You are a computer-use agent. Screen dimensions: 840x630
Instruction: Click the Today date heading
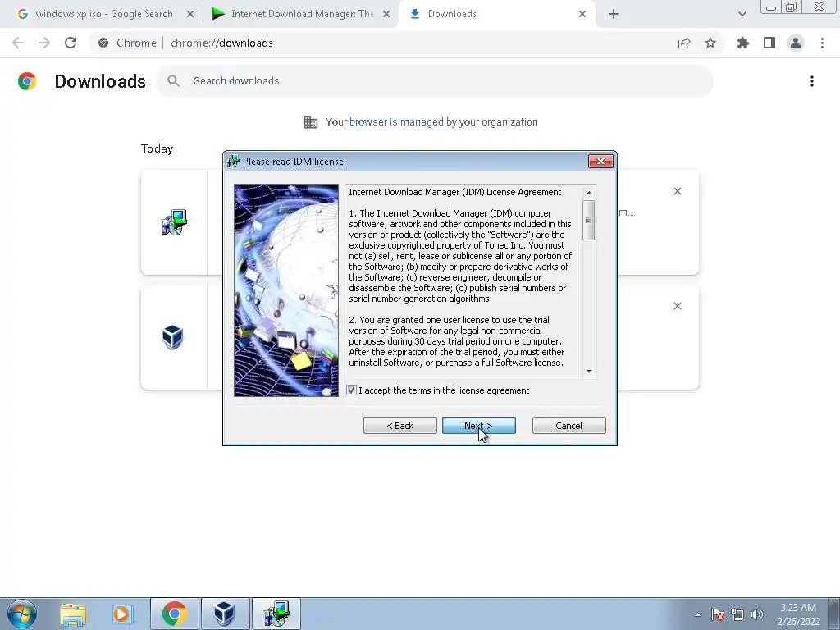click(157, 149)
